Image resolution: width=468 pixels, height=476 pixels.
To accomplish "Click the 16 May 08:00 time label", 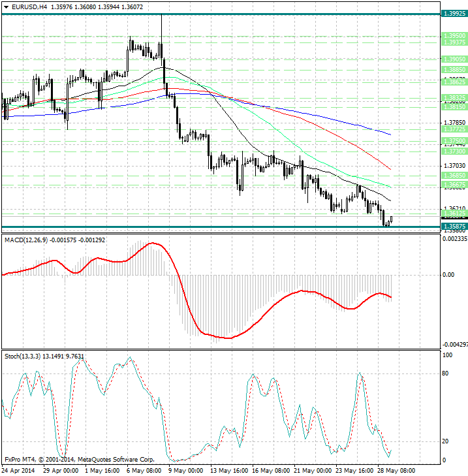I will point(271,471).
